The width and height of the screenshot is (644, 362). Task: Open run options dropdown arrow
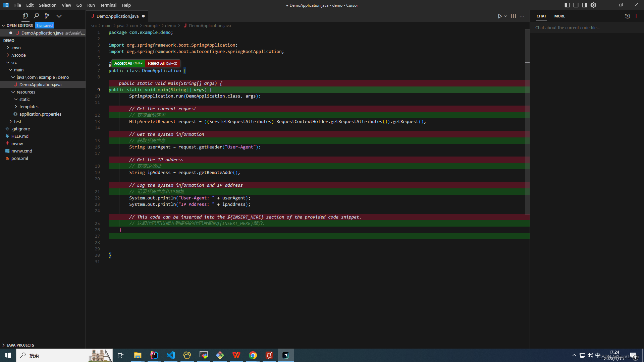pos(505,16)
